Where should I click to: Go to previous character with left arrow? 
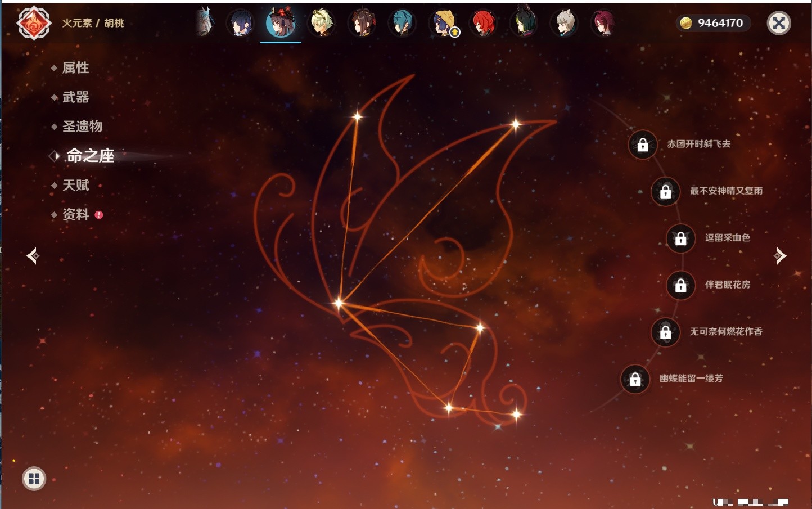pos(33,256)
